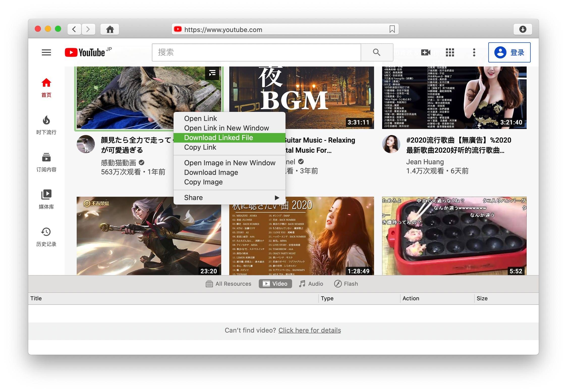Screen dimensions: 567x392
Task: Open 感動猫動画 channel avatar
Action: pos(86,144)
